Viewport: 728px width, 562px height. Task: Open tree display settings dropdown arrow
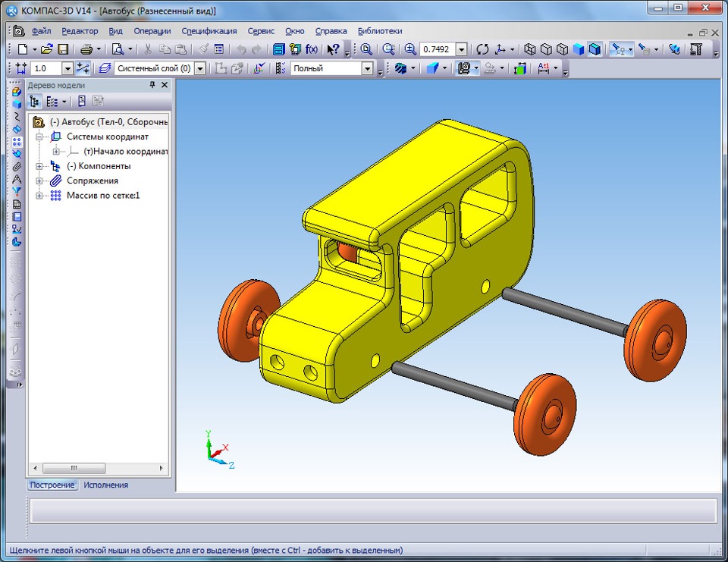[x=64, y=102]
